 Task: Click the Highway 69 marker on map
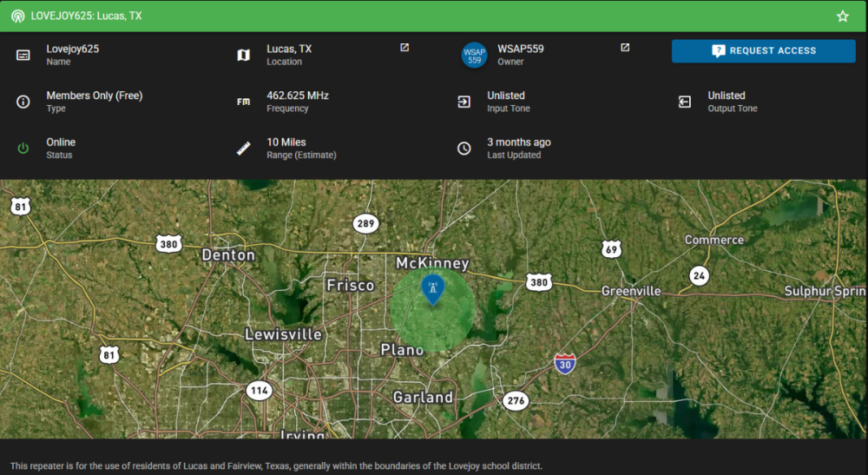coord(611,249)
